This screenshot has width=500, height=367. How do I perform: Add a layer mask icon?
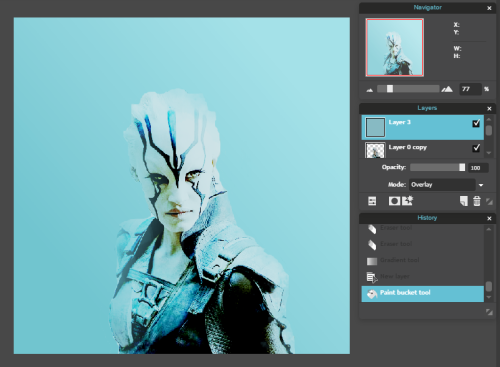394,201
